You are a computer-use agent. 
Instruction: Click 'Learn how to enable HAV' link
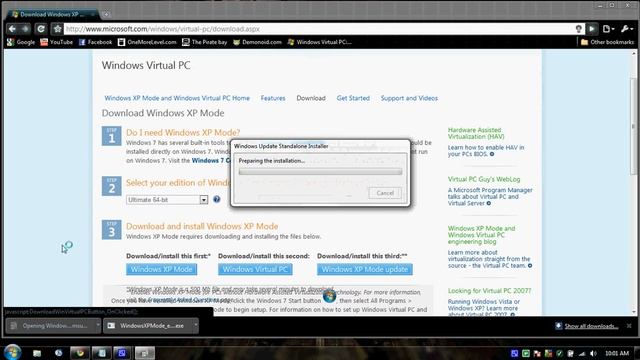(x=486, y=151)
